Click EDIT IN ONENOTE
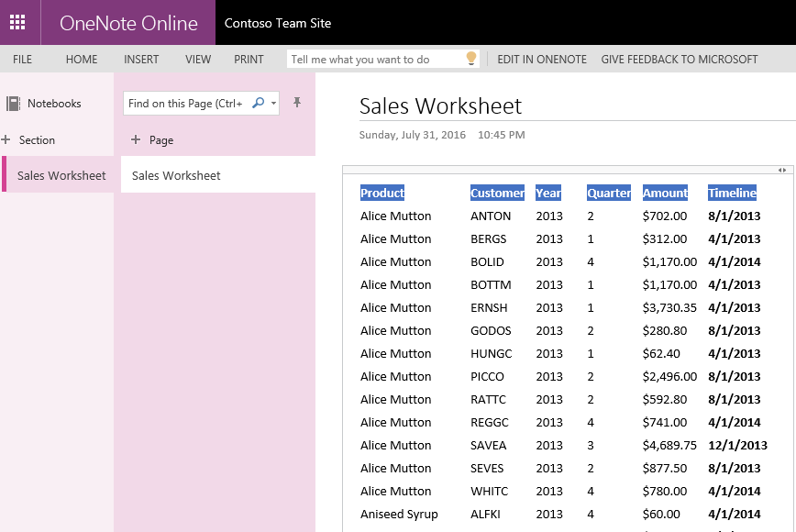Screen dimensions: 796x532 (x=539, y=58)
